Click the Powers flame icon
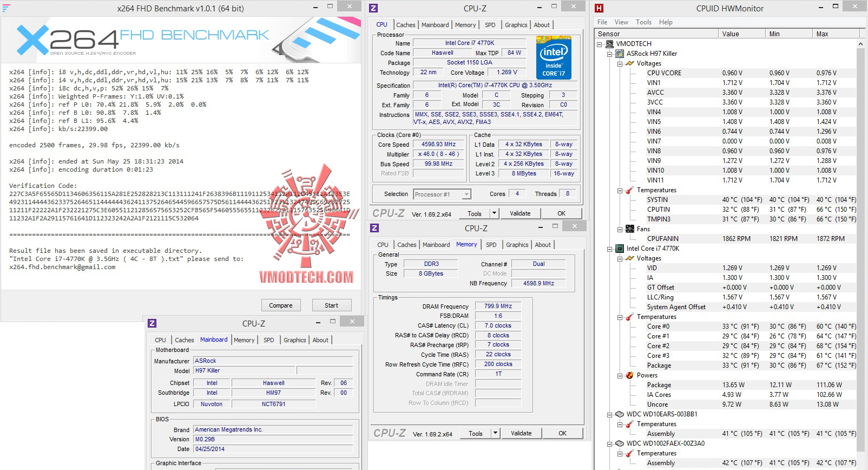Viewport: 868px width, 470px height. pyautogui.click(x=630, y=375)
